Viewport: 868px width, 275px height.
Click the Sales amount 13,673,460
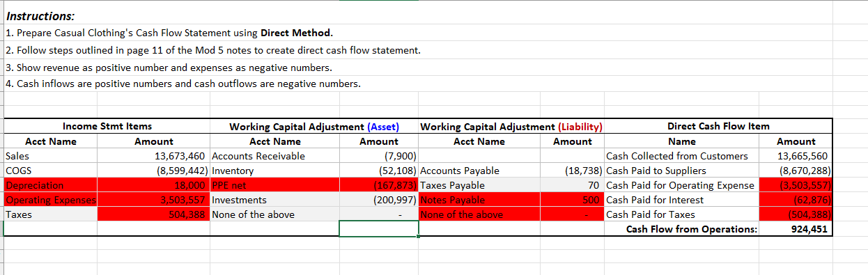click(153, 156)
